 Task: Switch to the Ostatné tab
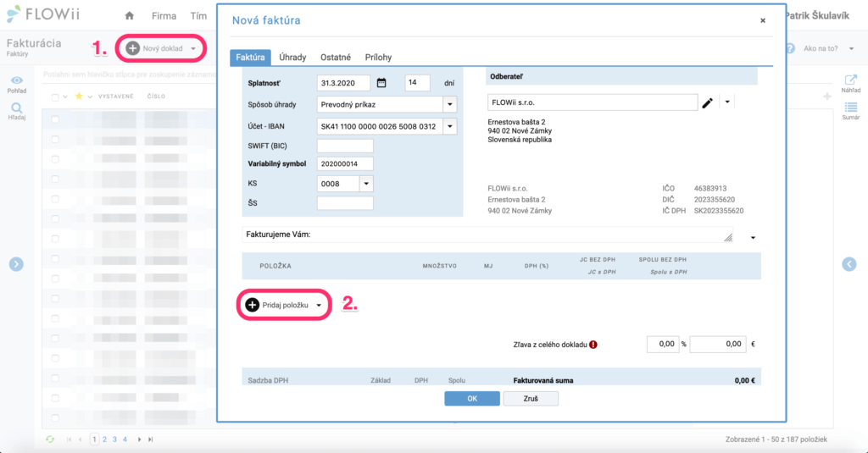point(336,58)
